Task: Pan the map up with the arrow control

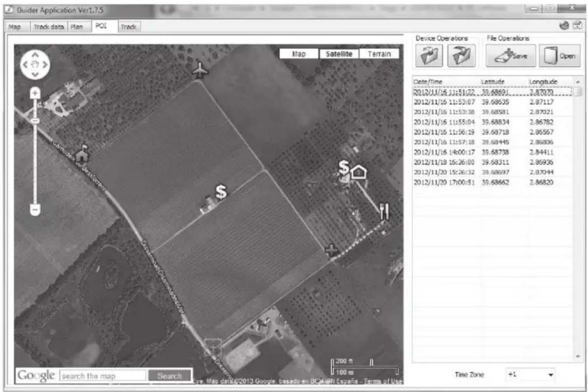Action: [35, 55]
